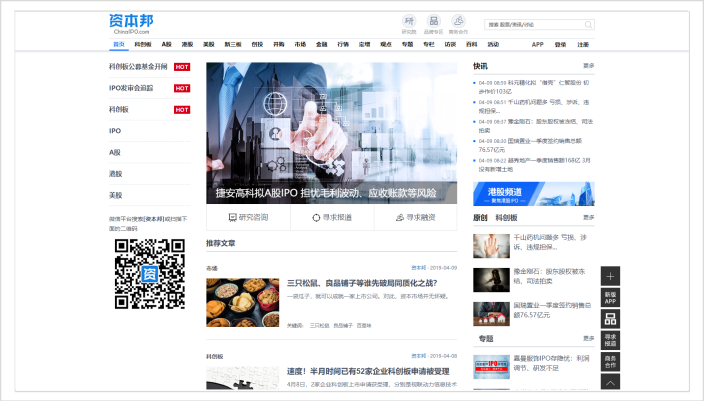Click the back-to-top arrow button

pos(610,383)
